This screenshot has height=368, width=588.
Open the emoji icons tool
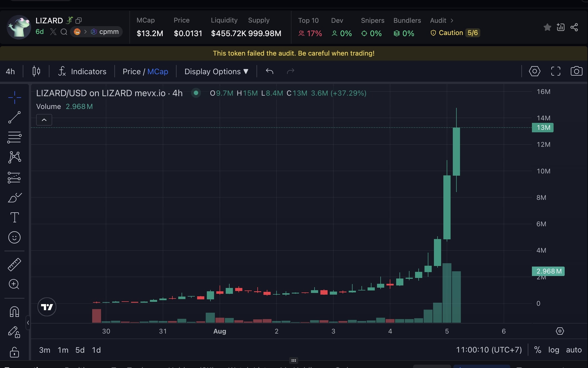tap(14, 237)
